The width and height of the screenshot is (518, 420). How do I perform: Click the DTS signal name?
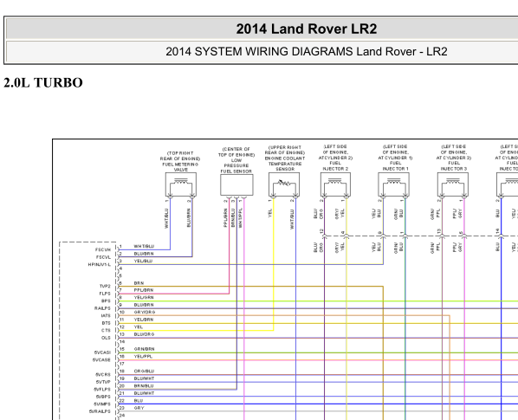[x=106, y=323]
